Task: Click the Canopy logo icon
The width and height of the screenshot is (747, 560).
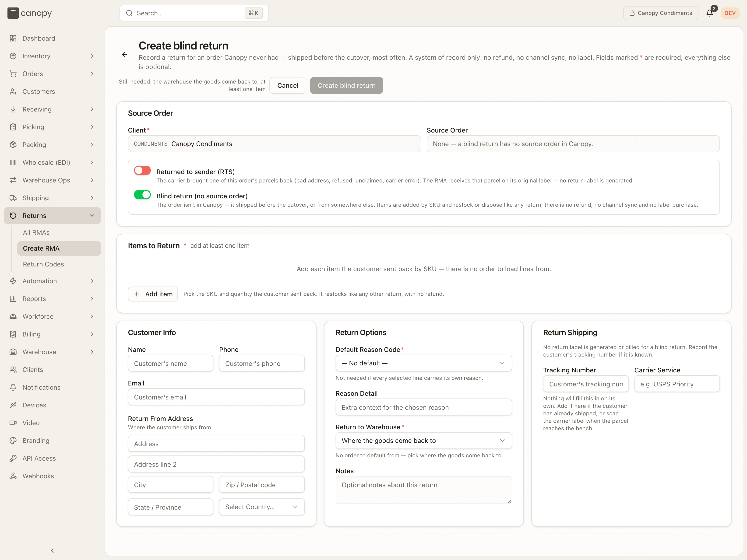Action: click(x=13, y=13)
